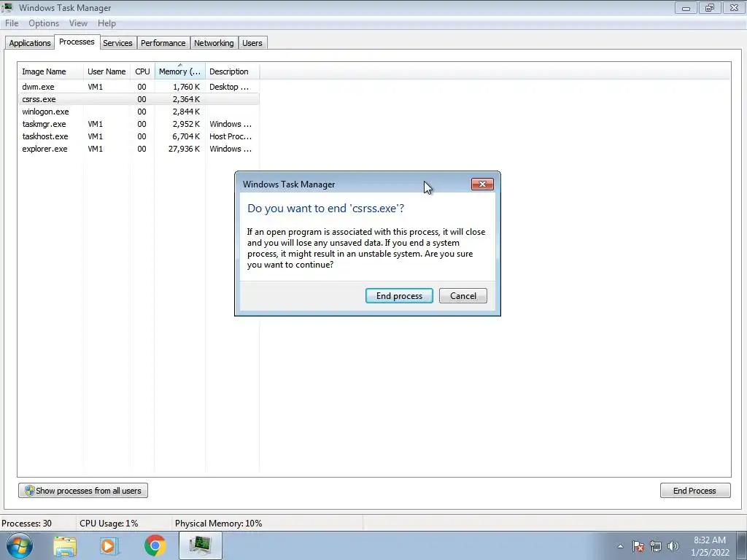
Task: Minimize the Task Manager window
Action: [x=686, y=7]
